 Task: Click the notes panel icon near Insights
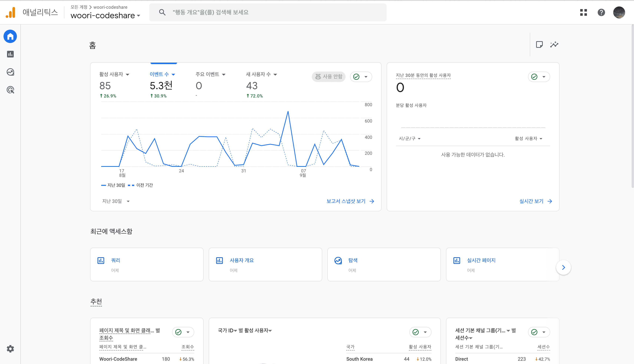click(539, 44)
